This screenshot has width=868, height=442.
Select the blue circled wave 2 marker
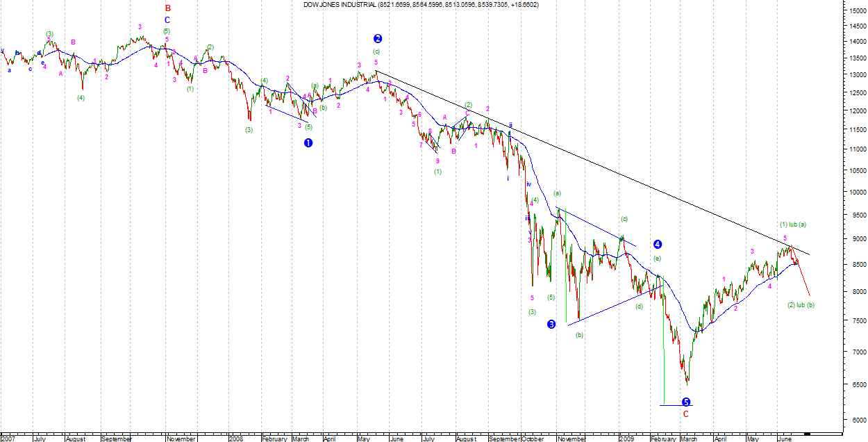click(377, 39)
